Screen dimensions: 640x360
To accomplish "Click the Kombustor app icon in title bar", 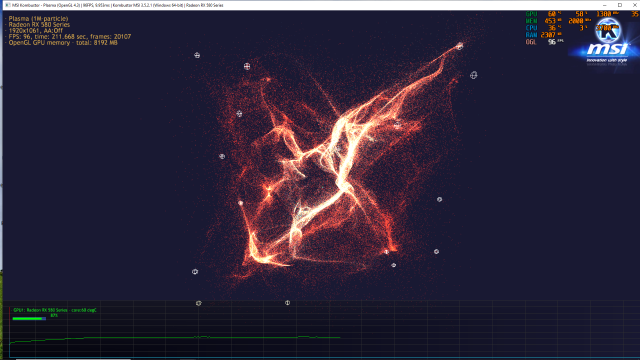I will [8, 5].
